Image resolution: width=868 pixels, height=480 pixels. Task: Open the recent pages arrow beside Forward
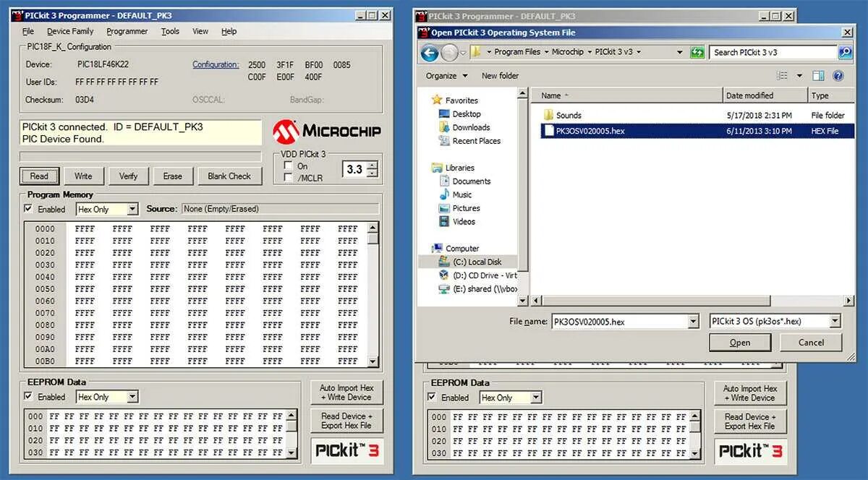(464, 52)
